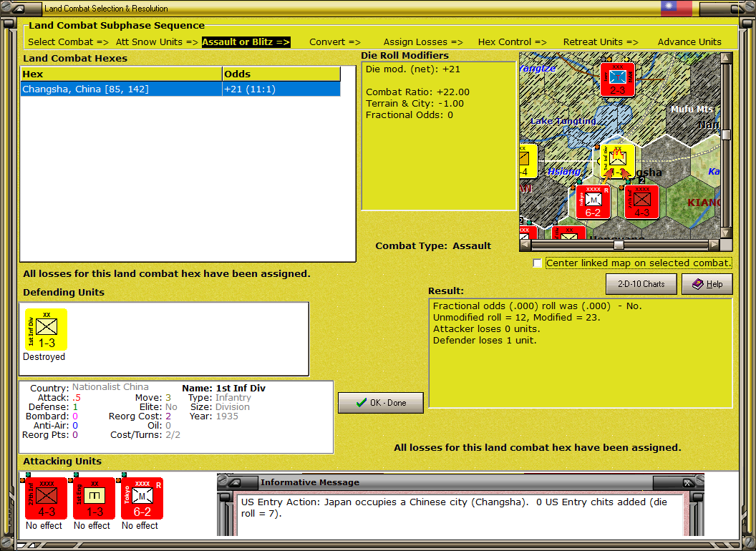Click the Hex column header

[x=121, y=74]
